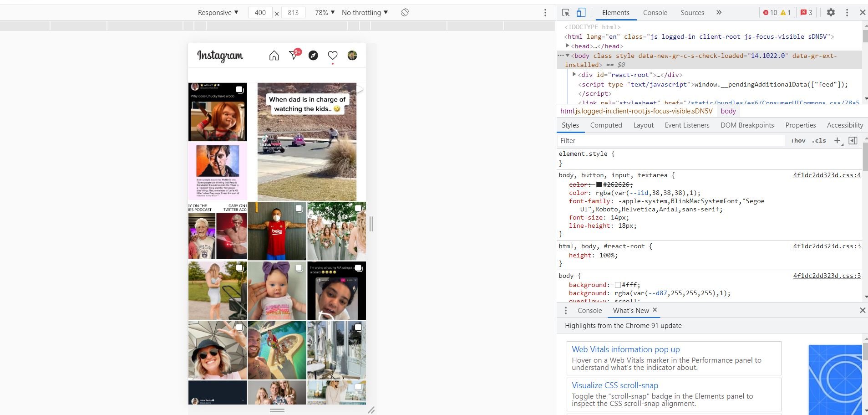Click What's New illustration thumbnail
Viewport: 868px width, 415px height.
835,380
